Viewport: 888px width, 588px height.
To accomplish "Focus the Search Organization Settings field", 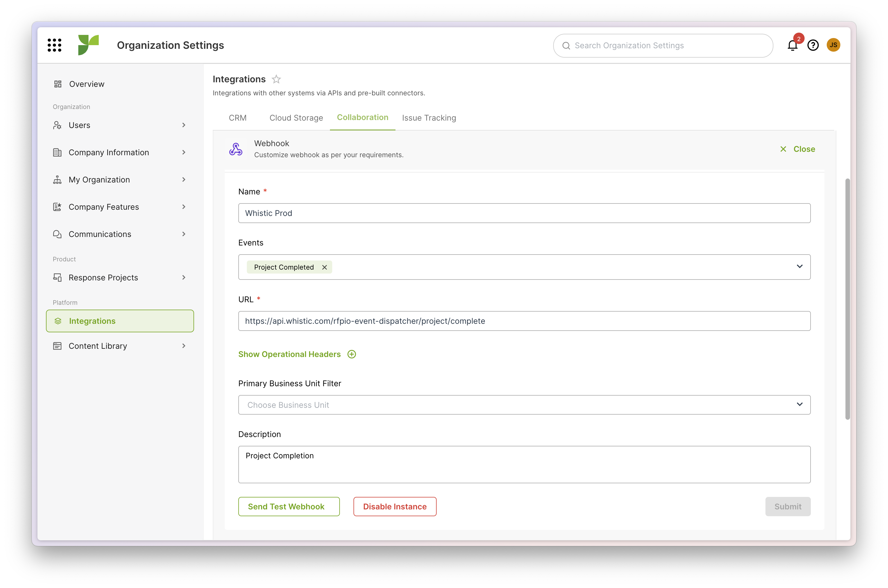I will click(x=663, y=46).
